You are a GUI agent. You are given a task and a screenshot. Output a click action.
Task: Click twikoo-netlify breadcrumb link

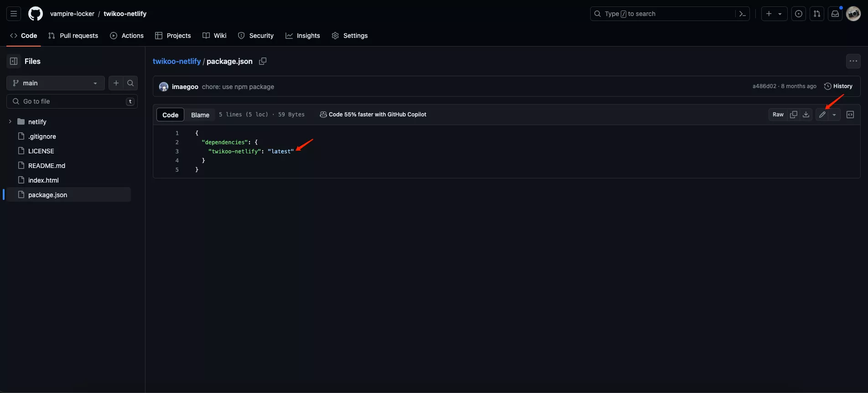(x=177, y=61)
